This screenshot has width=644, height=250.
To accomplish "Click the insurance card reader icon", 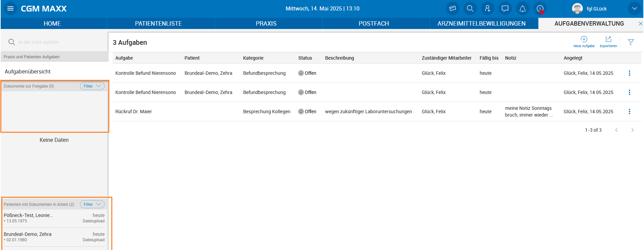I will coord(453,8).
